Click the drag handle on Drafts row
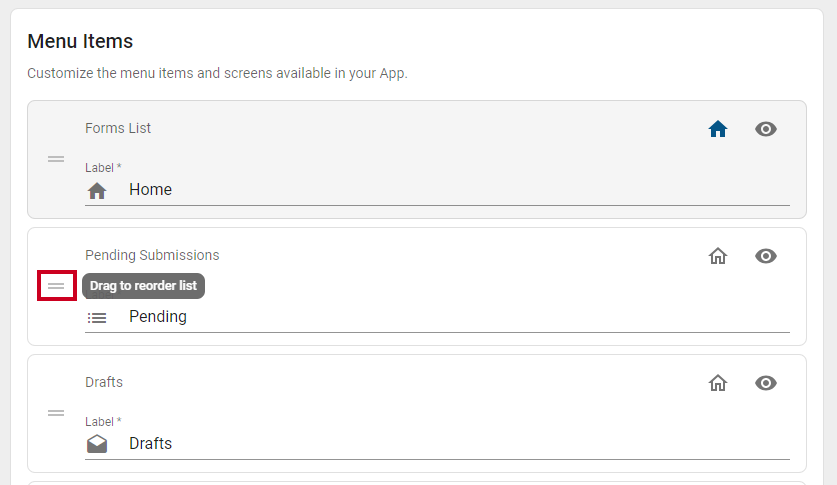837x485 pixels. pos(56,413)
